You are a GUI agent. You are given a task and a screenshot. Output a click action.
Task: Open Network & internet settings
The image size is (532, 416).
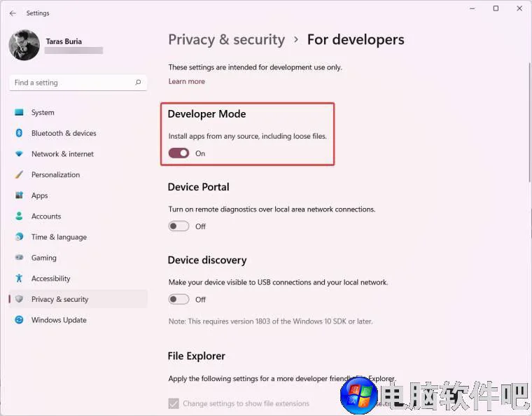click(78, 154)
